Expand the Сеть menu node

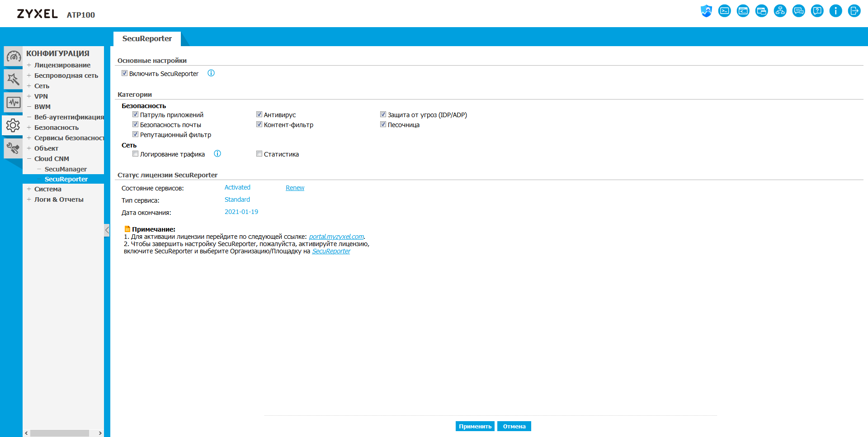[29, 86]
